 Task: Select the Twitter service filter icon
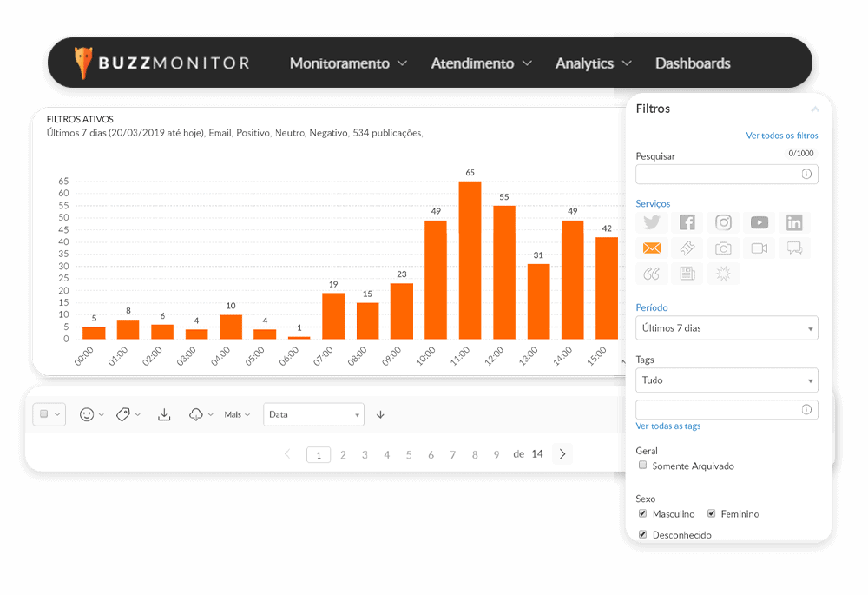pyautogui.click(x=652, y=222)
